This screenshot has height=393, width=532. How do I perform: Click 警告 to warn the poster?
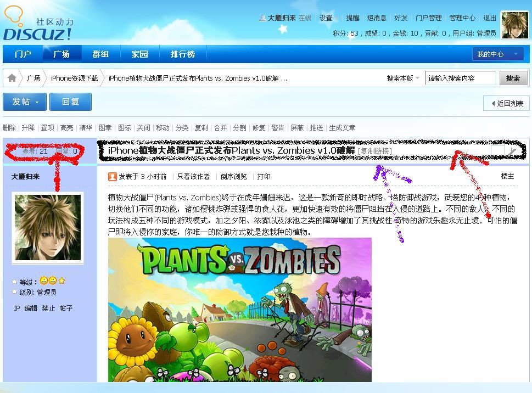[x=278, y=127]
